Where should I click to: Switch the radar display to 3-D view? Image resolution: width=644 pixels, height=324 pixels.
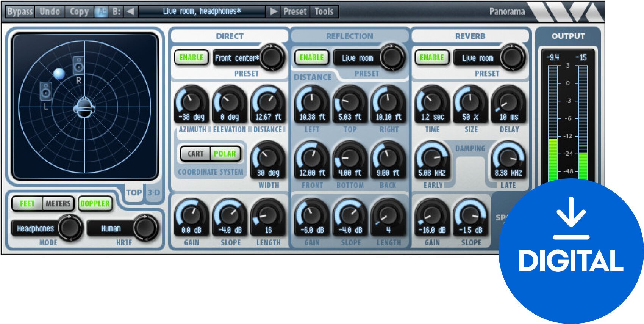153,193
